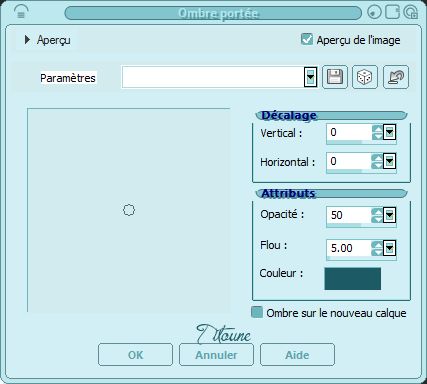Expand the Aperçu preview section

coord(27,40)
